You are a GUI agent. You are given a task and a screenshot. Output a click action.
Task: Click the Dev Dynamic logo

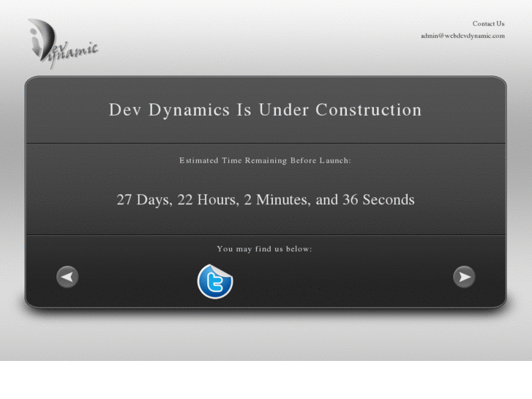click(63, 43)
